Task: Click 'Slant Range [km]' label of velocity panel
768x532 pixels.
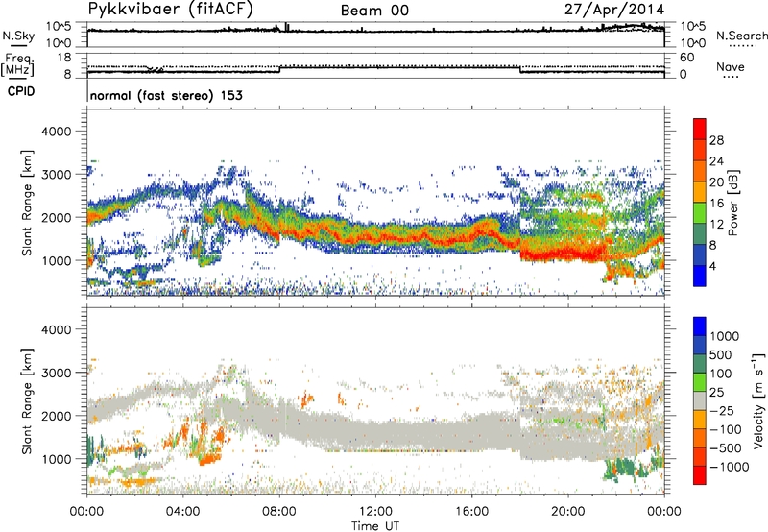Action: pos(27,400)
